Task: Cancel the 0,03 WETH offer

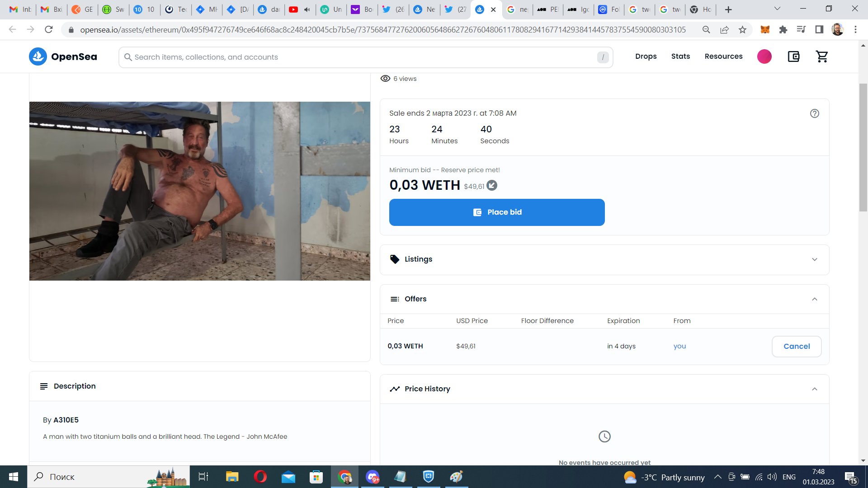Action: point(796,347)
